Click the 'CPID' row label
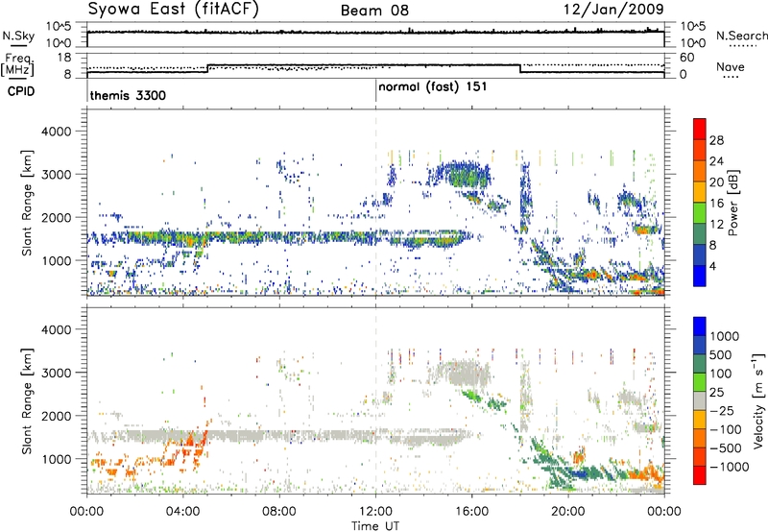This screenshot has width=768, height=532. pyautogui.click(x=21, y=91)
